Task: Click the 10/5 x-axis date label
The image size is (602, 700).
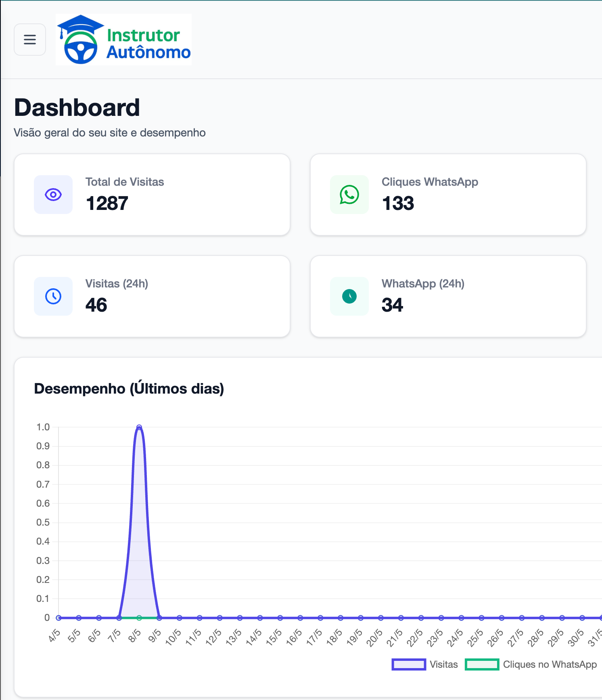Action: (173, 637)
